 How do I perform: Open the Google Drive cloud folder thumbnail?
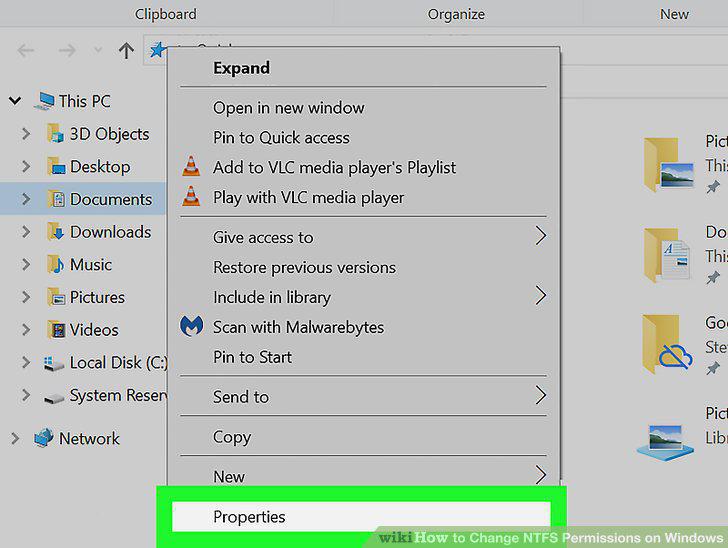[668, 345]
